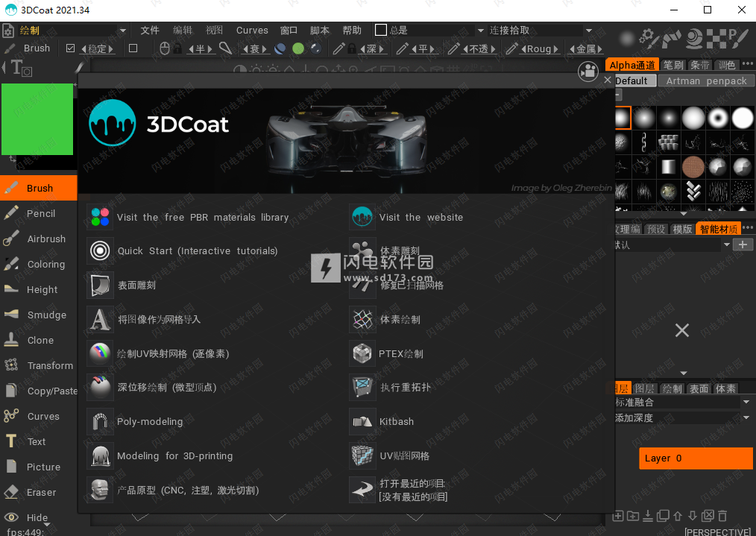Toggle the pencil icon before Roug
Viewport: 756px width, 536px height.
coord(511,48)
